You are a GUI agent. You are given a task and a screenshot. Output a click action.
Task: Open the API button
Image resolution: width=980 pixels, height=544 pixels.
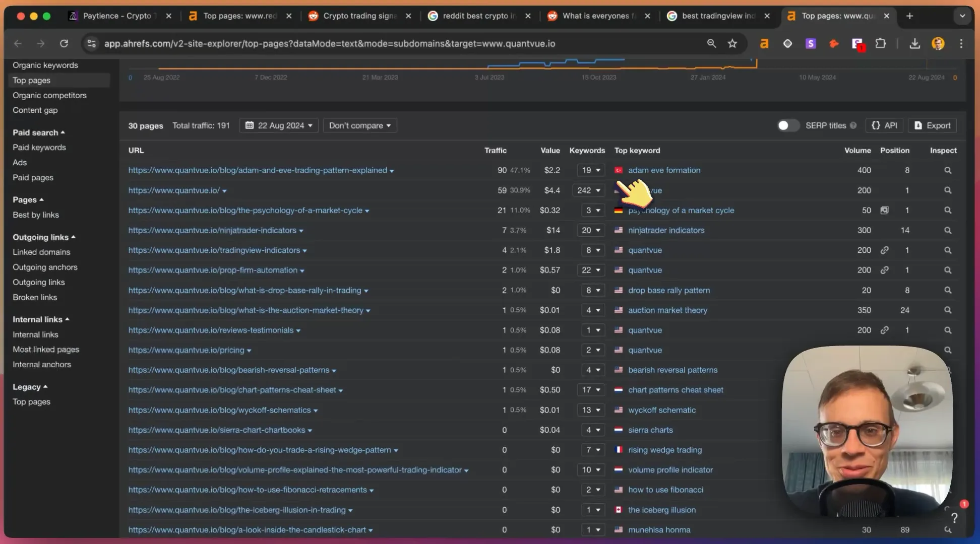(x=885, y=125)
